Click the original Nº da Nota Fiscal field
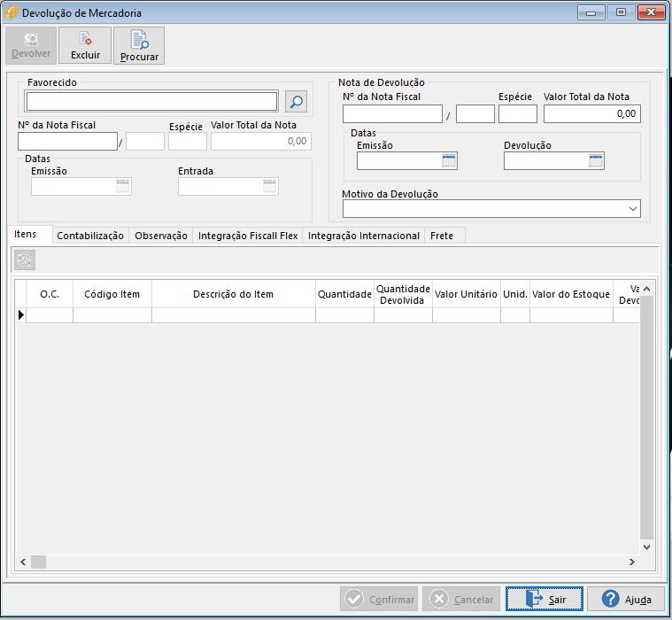The width and height of the screenshot is (672, 620). pyautogui.click(x=67, y=141)
